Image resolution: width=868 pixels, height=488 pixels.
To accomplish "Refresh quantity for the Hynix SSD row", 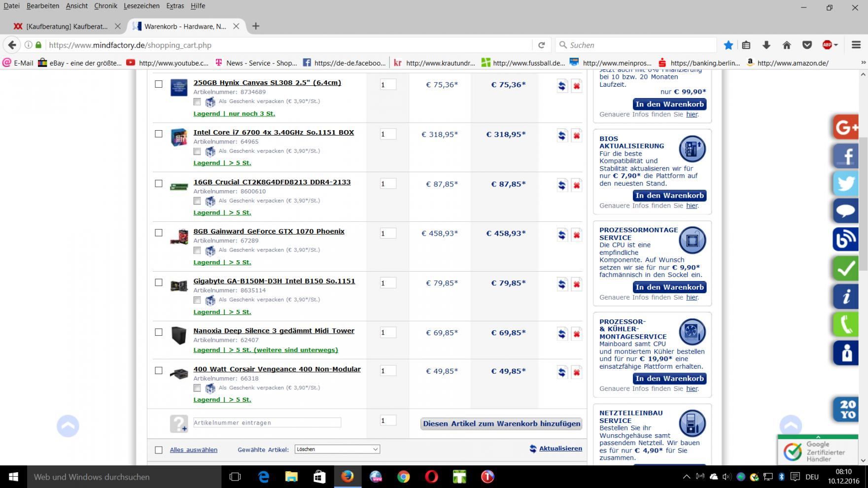I will pos(562,86).
